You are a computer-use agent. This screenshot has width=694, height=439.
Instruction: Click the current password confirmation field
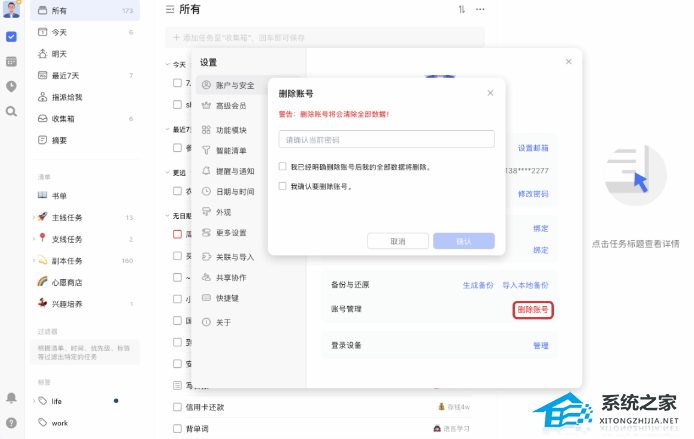(x=386, y=139)
